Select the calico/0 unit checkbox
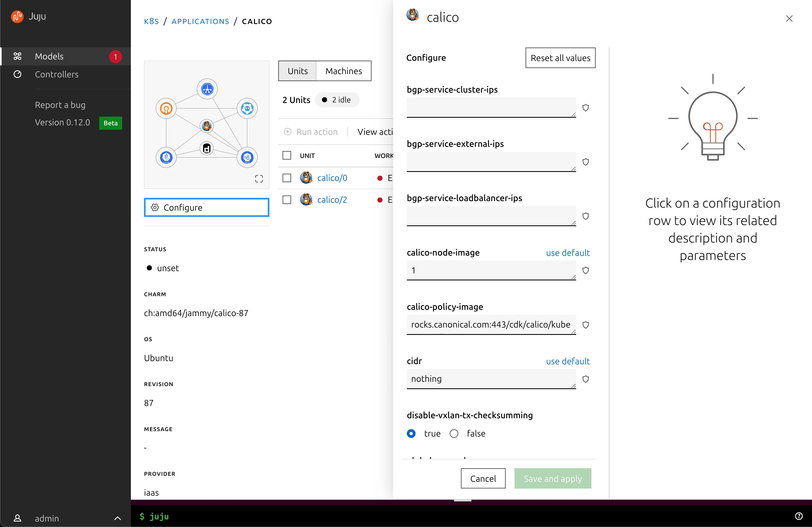 tap(287, 178)
